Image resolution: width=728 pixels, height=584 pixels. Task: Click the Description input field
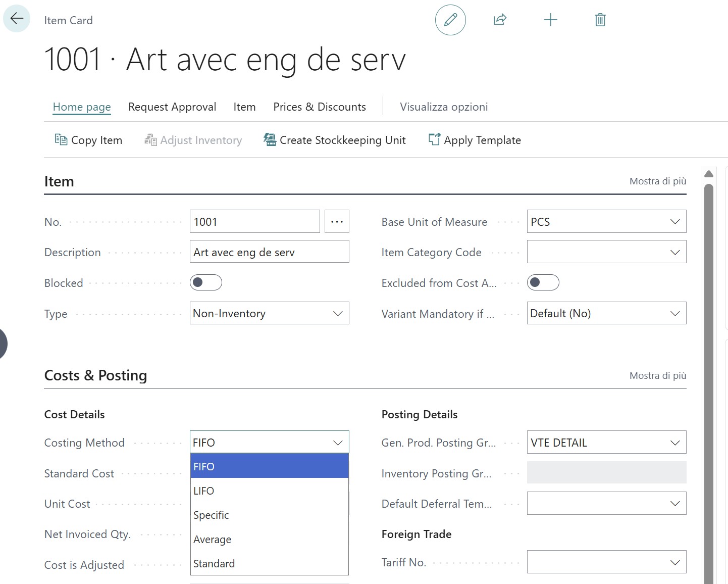tap(269, 252)
